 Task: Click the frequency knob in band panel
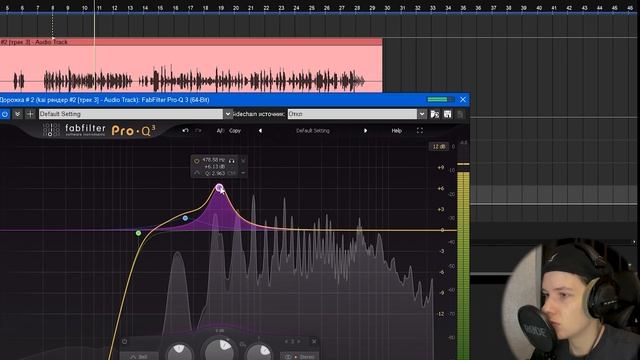[180, 351]
